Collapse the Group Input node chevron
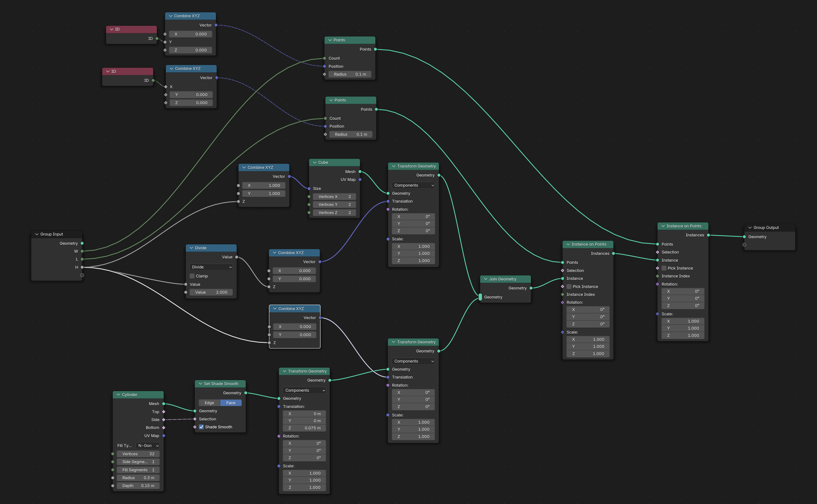The width and height of the screenshot is (817, 504). 37,234
